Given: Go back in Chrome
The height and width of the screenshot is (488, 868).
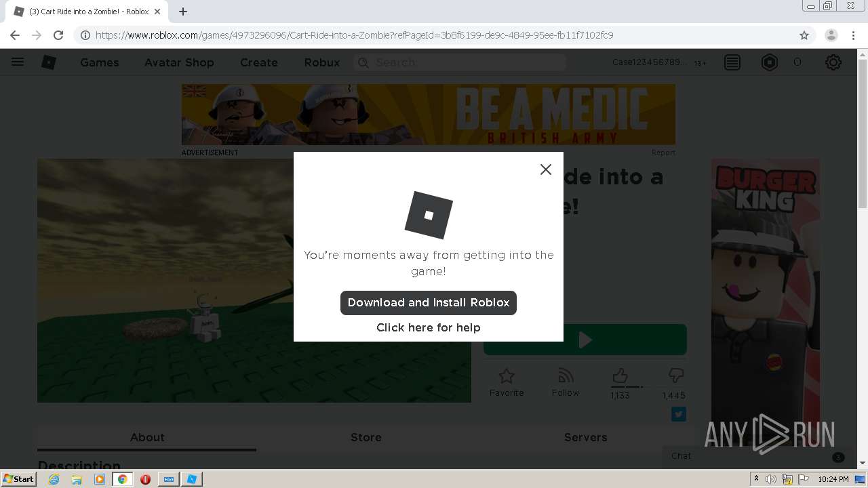Looking at the screenshot, I should [15, 35].
